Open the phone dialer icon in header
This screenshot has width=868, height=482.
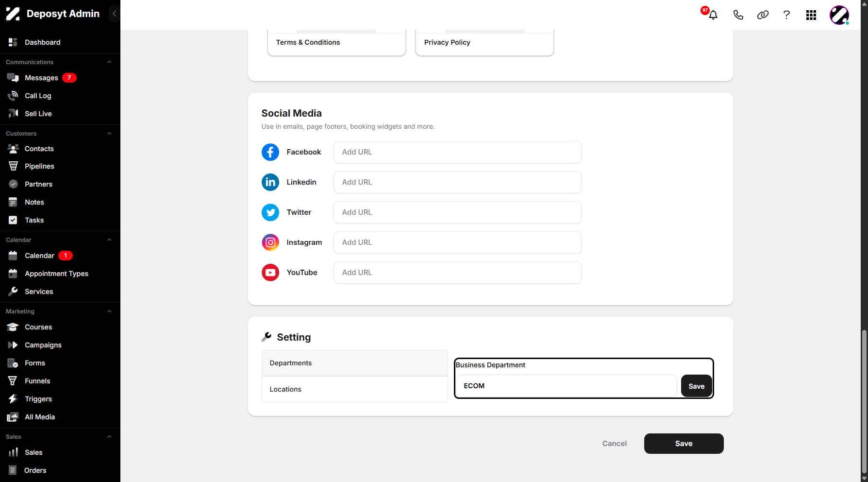pyautogui.click(x=738, y=15)
